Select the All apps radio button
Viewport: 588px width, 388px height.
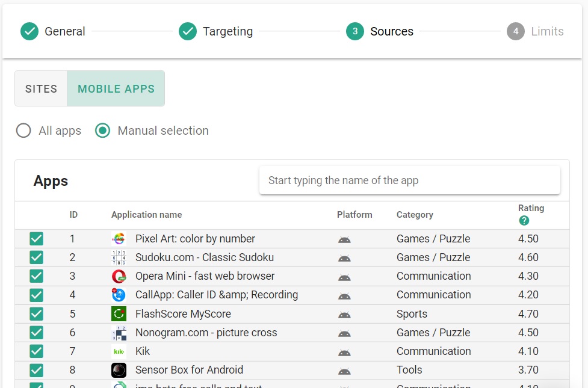point(23,130)
